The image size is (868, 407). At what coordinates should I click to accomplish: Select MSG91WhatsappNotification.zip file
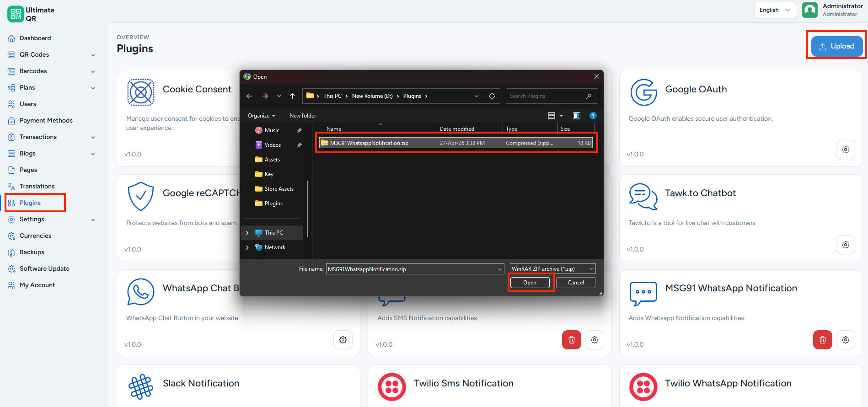(x=456, y=143)
